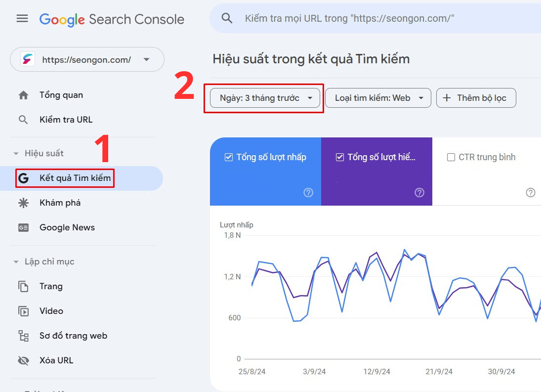Click the Google Search Console logo
This screenshot has width=541, height=392.
pos(112,19)
